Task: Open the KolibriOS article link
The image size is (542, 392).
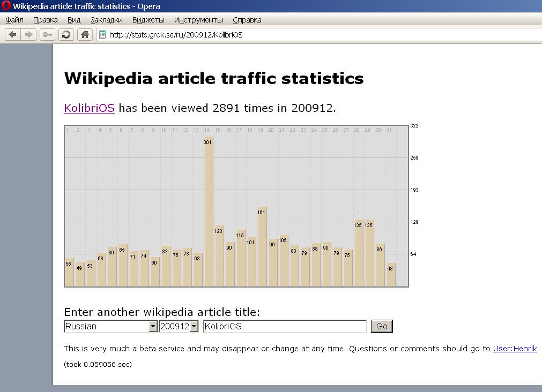Action: pyautogui.click(x=89, y=108)
